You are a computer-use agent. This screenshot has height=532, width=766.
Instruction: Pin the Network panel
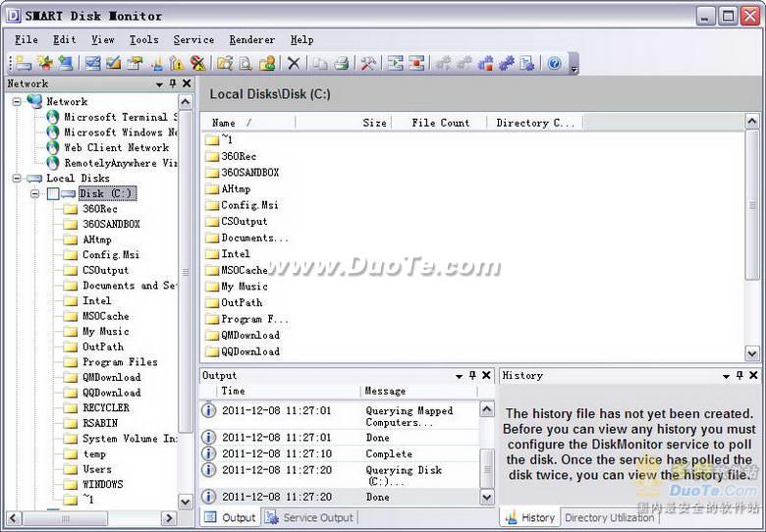pos(173,84)
